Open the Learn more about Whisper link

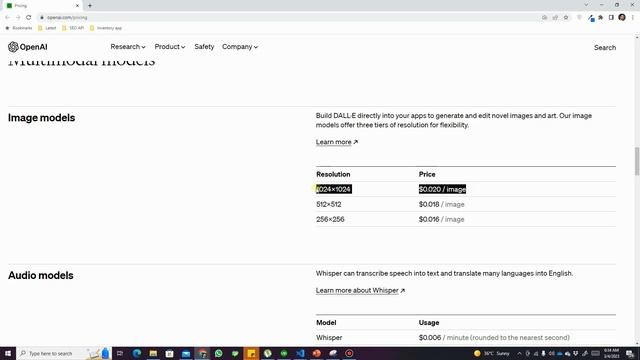(360, 291)
